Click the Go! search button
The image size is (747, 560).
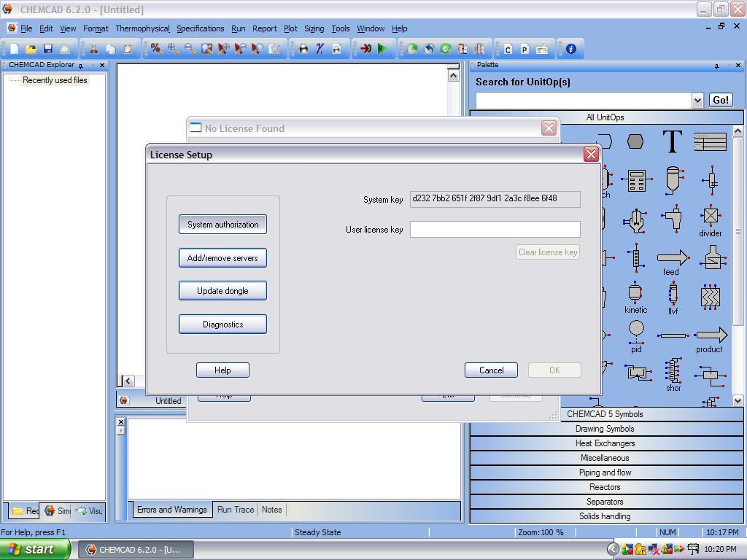pyautogui.click(x=720, y=100)
